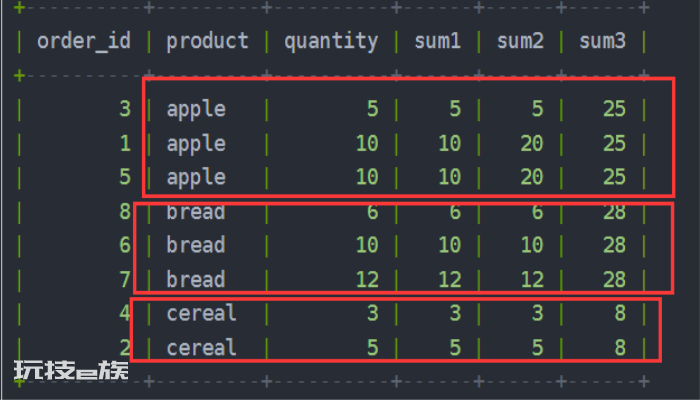700x400 pixels.
Task: Select the quantity column header
Action: (x=331, y=42)
